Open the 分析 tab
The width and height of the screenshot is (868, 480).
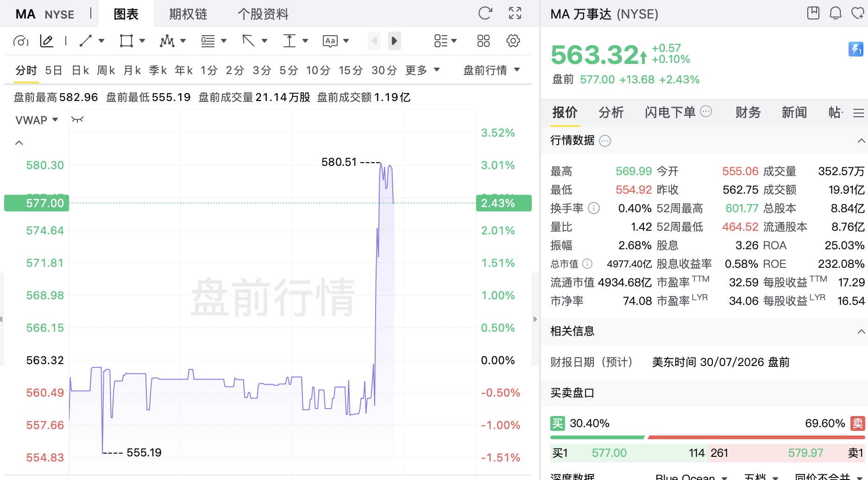(x=611, y=113)
